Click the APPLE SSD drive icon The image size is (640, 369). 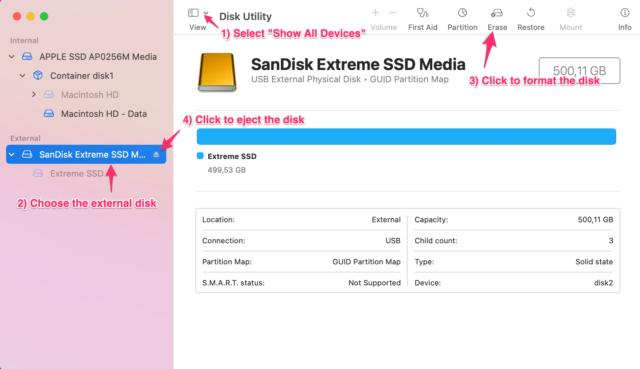27,56
